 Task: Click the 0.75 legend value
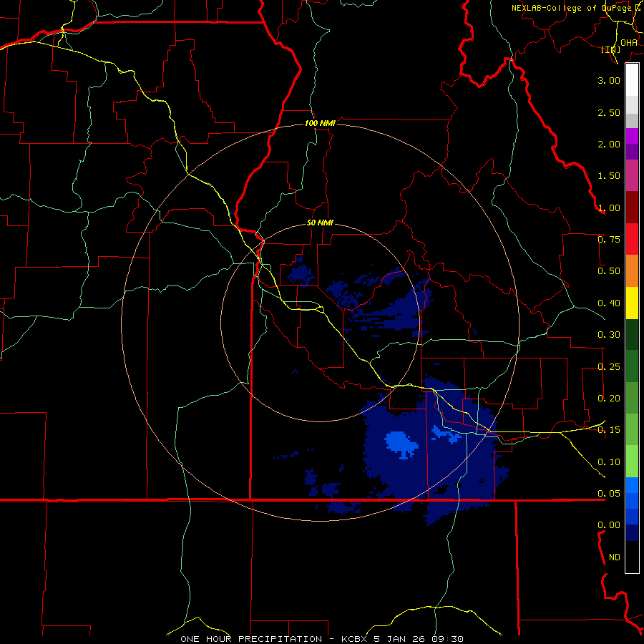coord(609,240)
